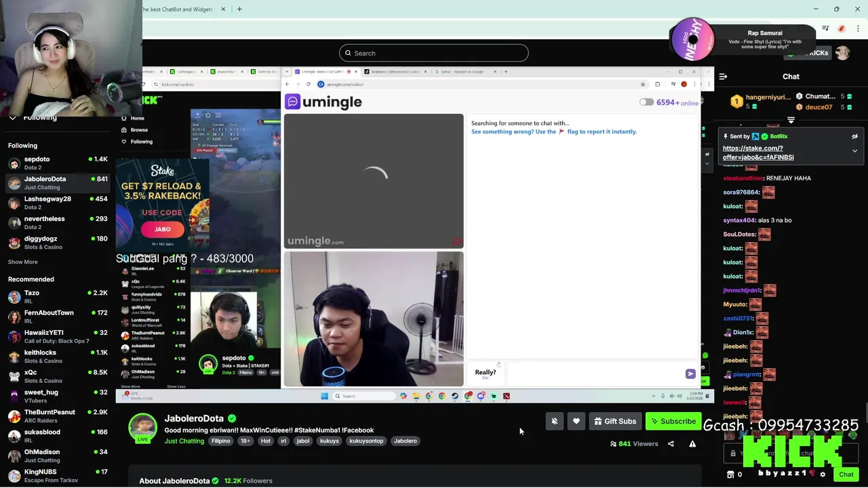Report the stream via the warning triangle icon
The image size is (868, 488).
[692, 444]
